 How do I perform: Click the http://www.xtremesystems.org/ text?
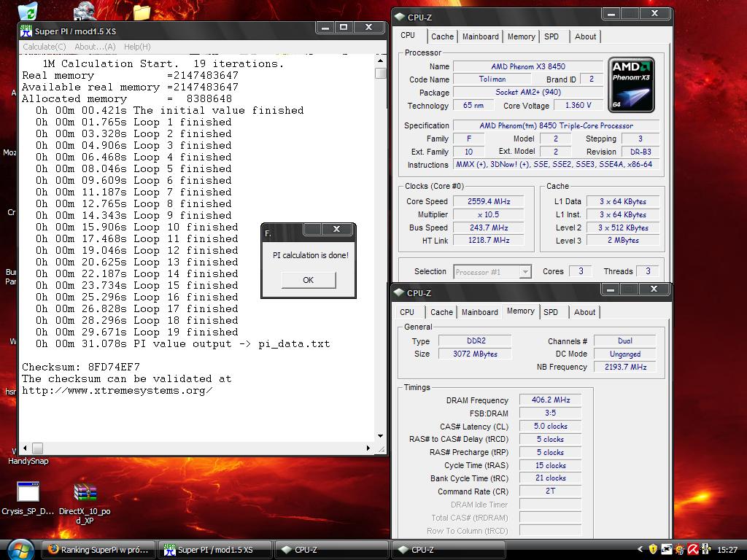pos(117,391)
